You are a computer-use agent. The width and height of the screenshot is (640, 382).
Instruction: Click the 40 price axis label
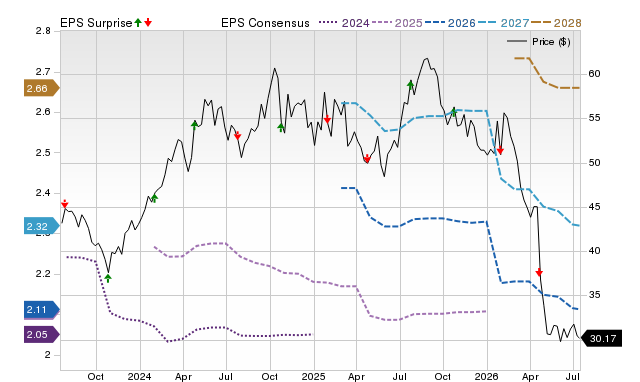[594, 251]
